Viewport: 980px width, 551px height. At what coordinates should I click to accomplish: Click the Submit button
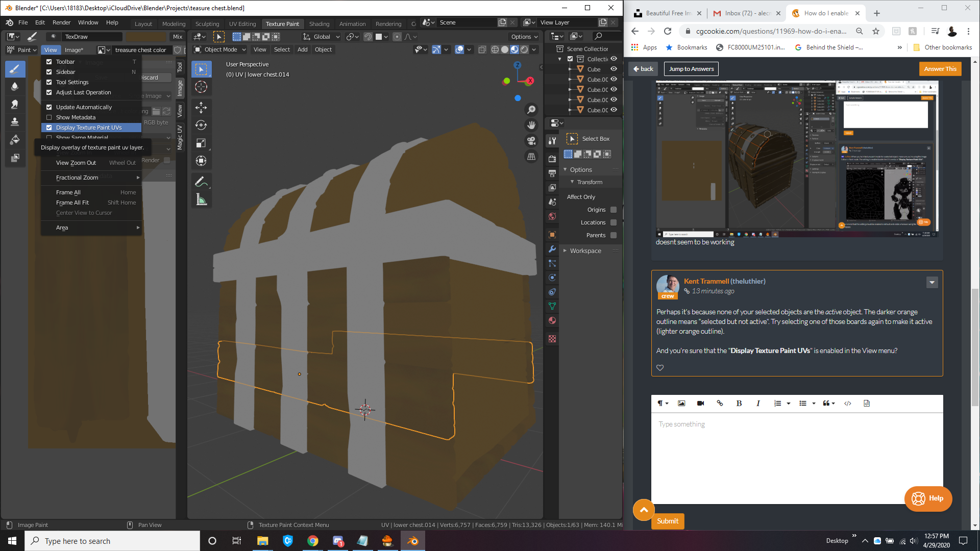tap(667, 521)
